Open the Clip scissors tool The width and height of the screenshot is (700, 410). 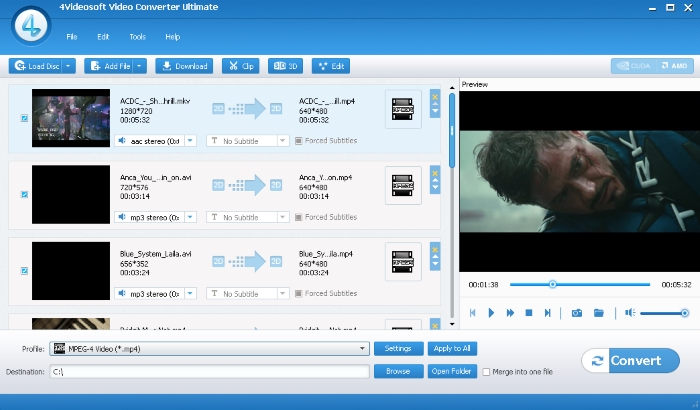pos(241,66)
